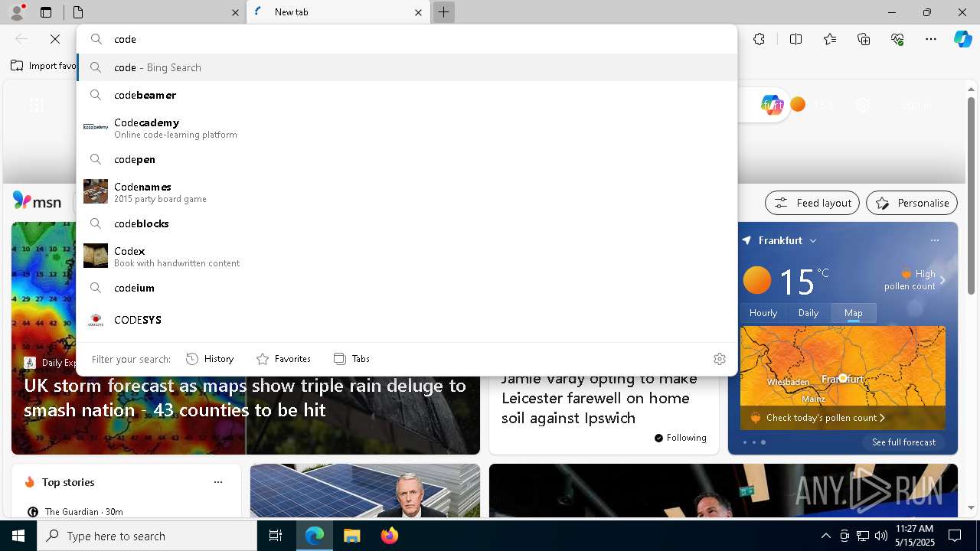
Task: Switch weather card to Daily tab
Action: 808,313
